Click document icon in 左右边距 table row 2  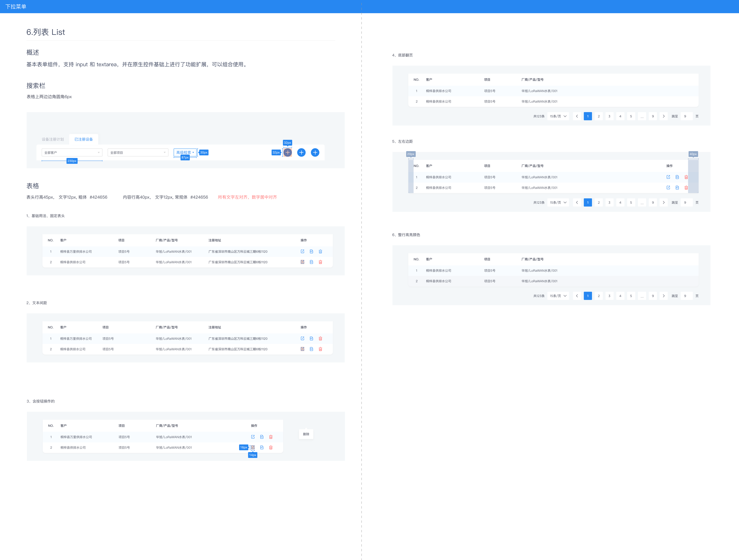pyautogui.click(x=677, y=188)
